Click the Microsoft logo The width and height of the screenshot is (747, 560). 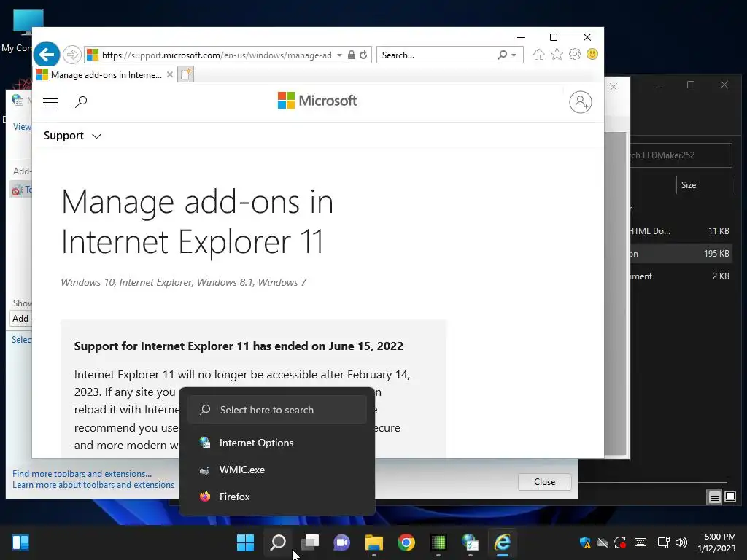(x=317, y=101)
